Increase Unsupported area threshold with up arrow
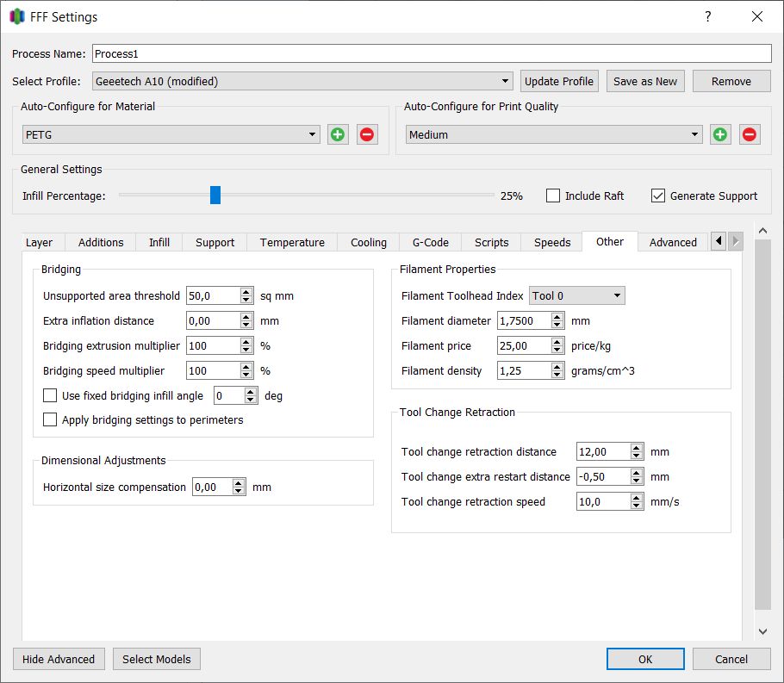784x683 pixels. 246,291
